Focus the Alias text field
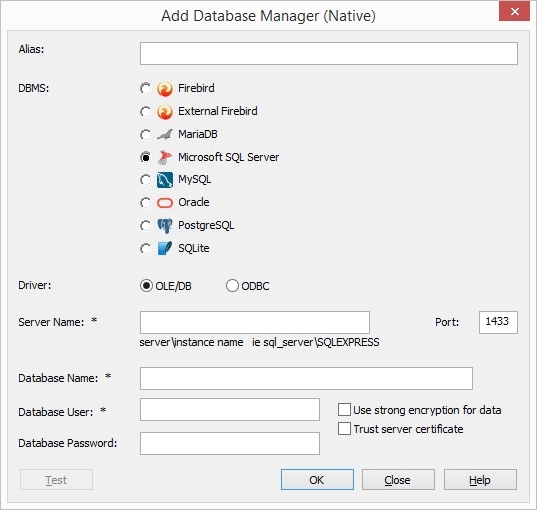Image resolution: width=537 pixels, height=510 pixels. coord(329,53)
